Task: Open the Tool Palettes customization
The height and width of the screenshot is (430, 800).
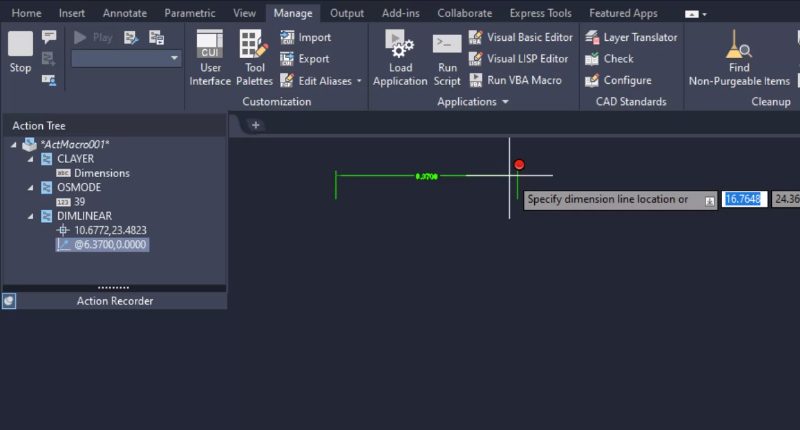Action: (254, 58)
